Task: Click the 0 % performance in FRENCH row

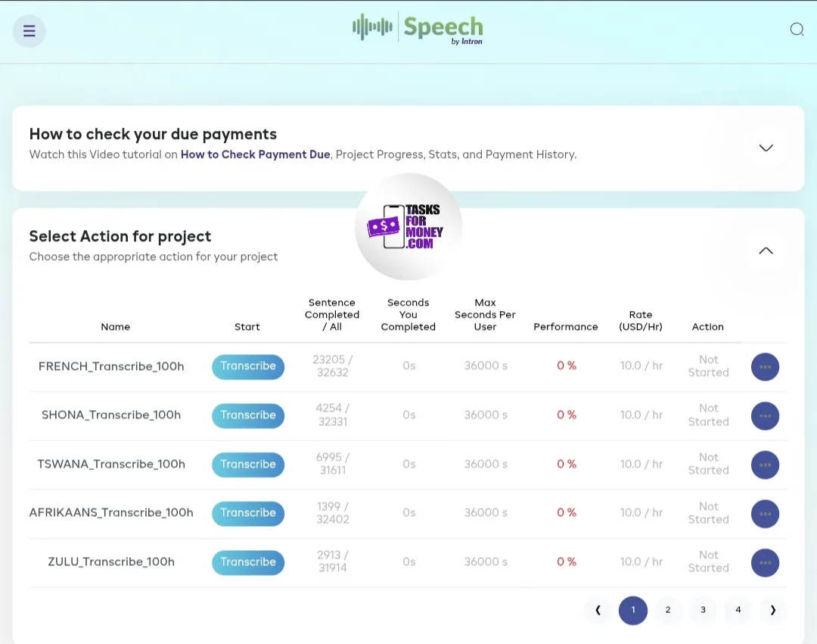Action: (x=567, y=366)
